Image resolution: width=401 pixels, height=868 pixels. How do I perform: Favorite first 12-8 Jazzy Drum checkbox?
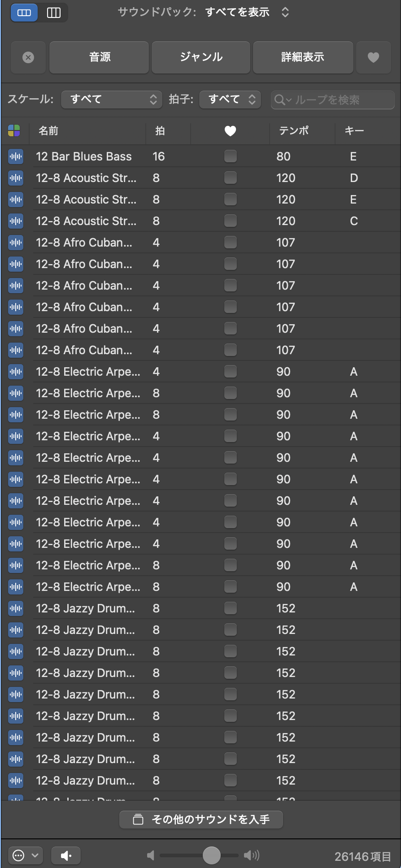(x=231, y=608)
